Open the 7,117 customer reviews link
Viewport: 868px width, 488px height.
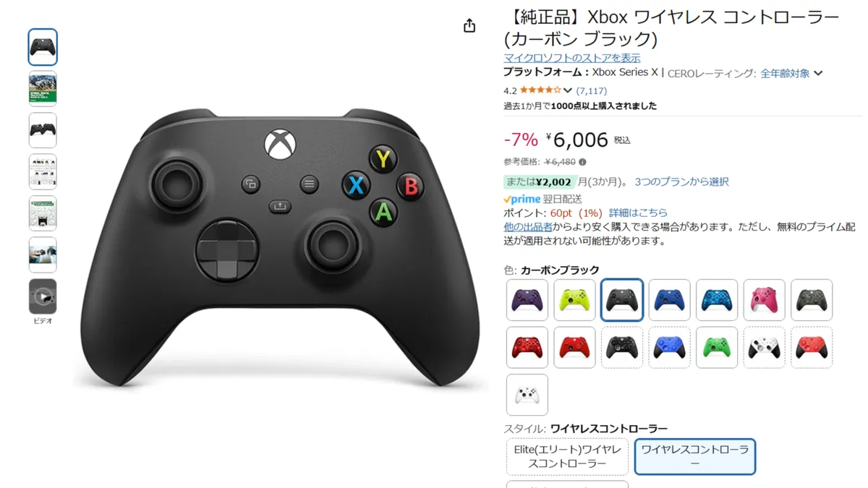(x=592, y=91)
